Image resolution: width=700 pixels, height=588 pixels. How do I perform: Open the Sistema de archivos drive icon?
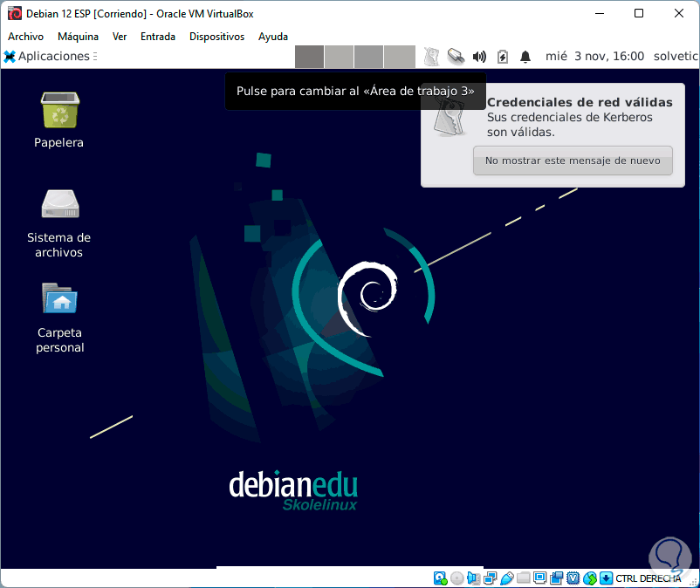coord(60,204)
